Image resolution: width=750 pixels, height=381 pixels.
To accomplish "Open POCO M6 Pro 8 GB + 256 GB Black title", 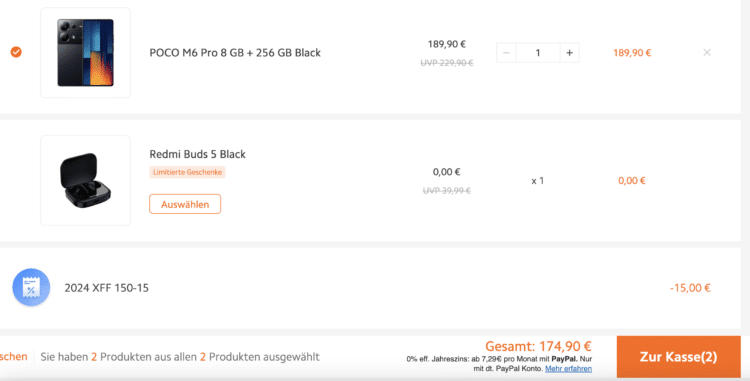I will (x=235, y=53).
